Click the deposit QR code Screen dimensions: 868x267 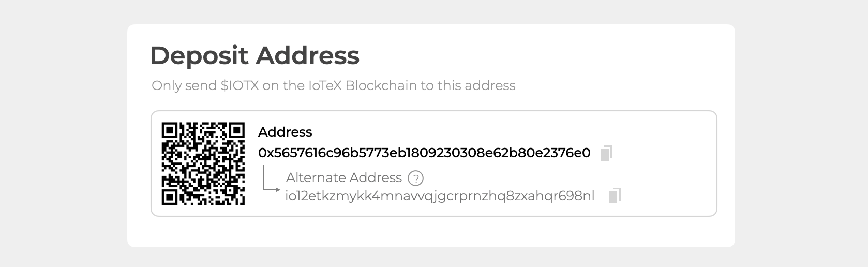[x=203, y=164]
